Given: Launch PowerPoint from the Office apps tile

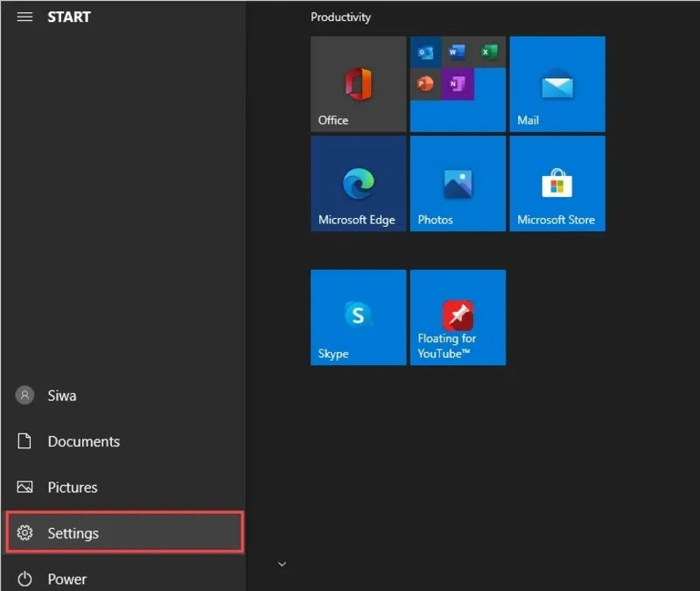Looking at the screenshot, I should click(426, 84).
